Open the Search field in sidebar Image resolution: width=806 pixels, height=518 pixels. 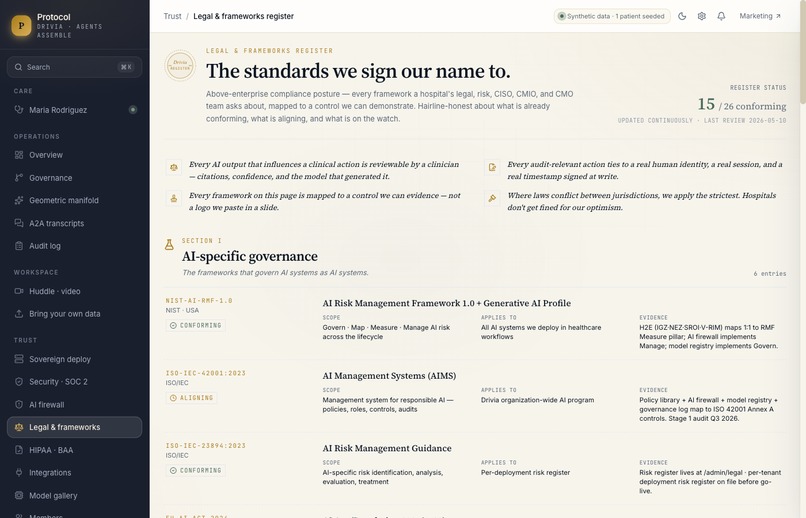[75, 67]
